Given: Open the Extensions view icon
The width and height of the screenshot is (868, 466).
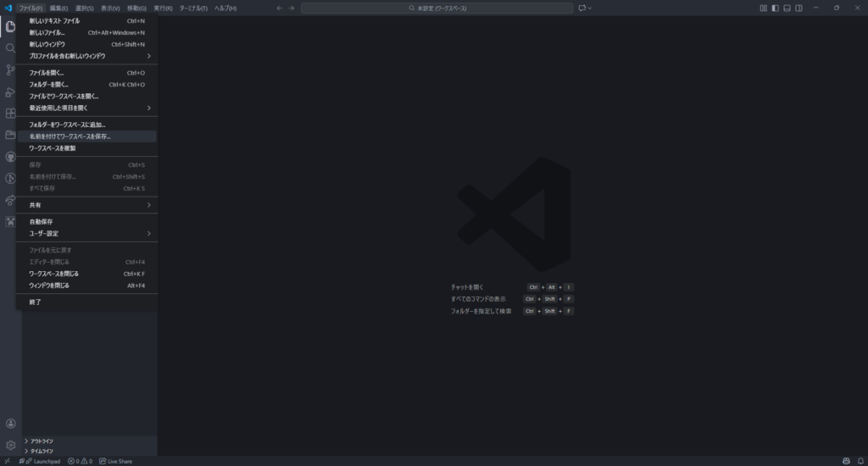Looking at the screenshot, I should [11, 114].
